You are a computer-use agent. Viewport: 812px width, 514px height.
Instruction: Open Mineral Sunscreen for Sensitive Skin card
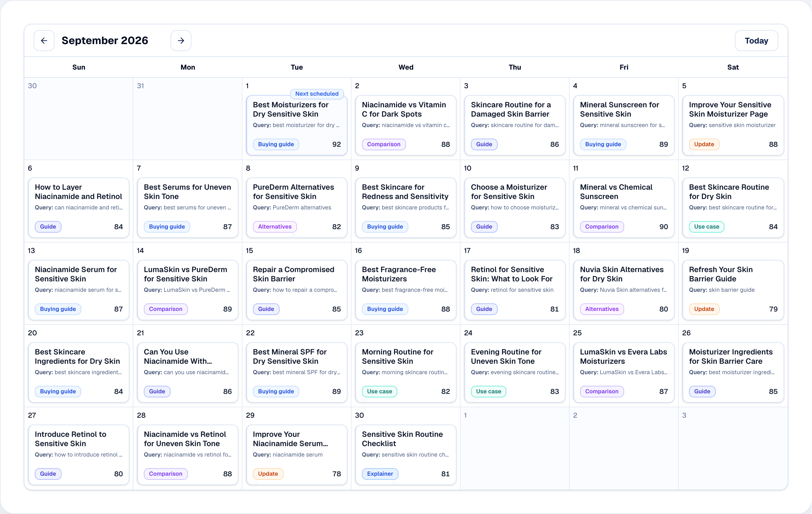tap(623, 125)
